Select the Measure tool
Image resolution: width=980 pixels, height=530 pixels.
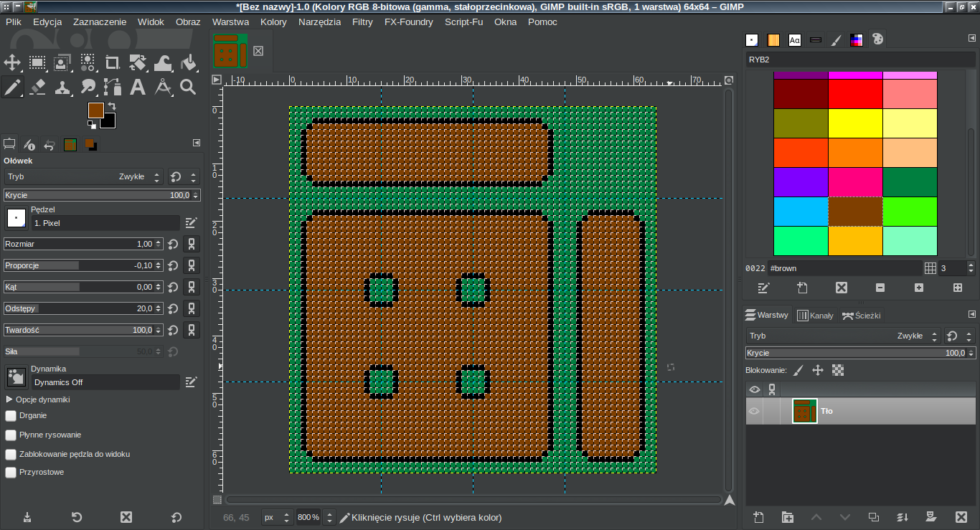(x=163, y=87)
